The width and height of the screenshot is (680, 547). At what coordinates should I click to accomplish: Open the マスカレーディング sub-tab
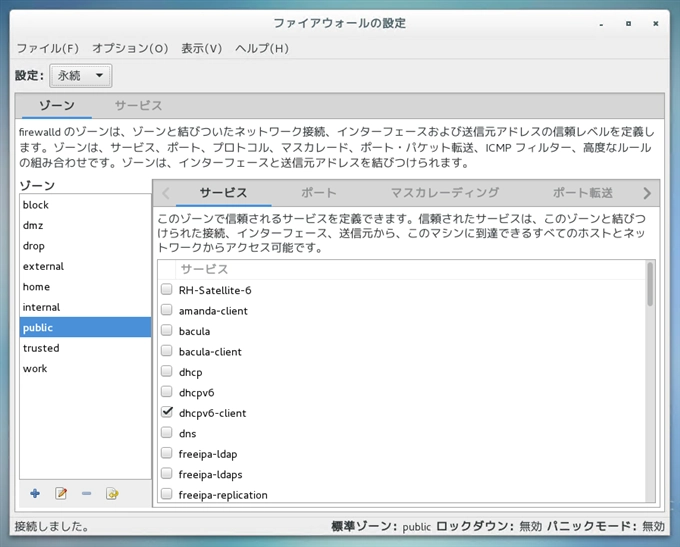coord(445,193)
